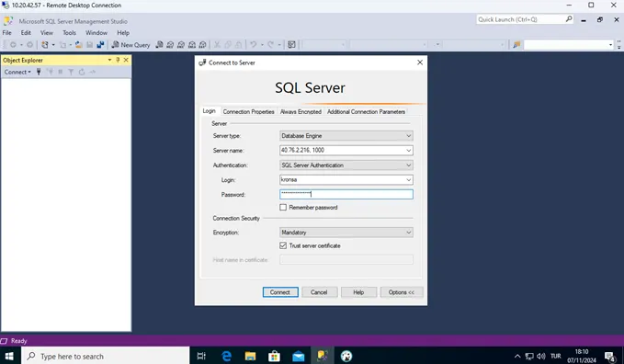Click the new project icon in the toolbar
624x364 pixels.
pos(45,45)
